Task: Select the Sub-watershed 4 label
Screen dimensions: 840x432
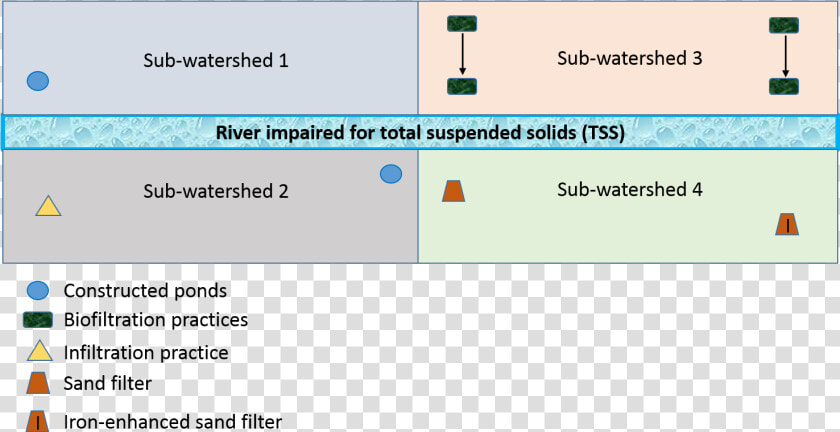Action: pyautogui.click(x=629, y=189)
